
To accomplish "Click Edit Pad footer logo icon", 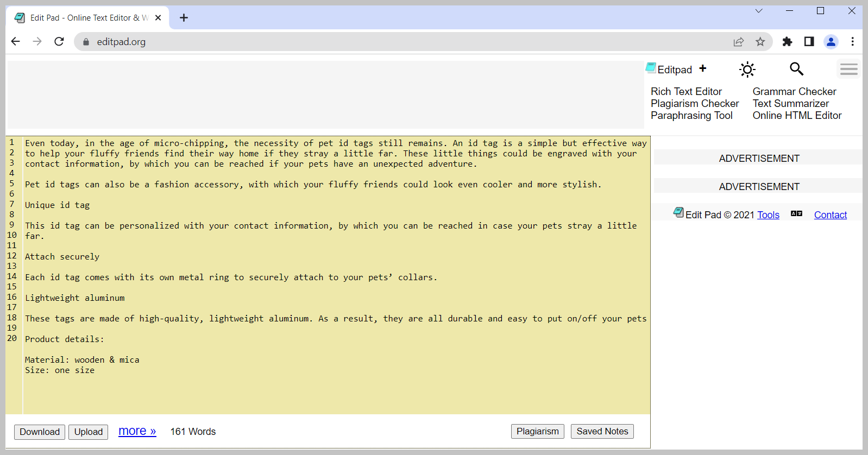I will tap(678, 212).
